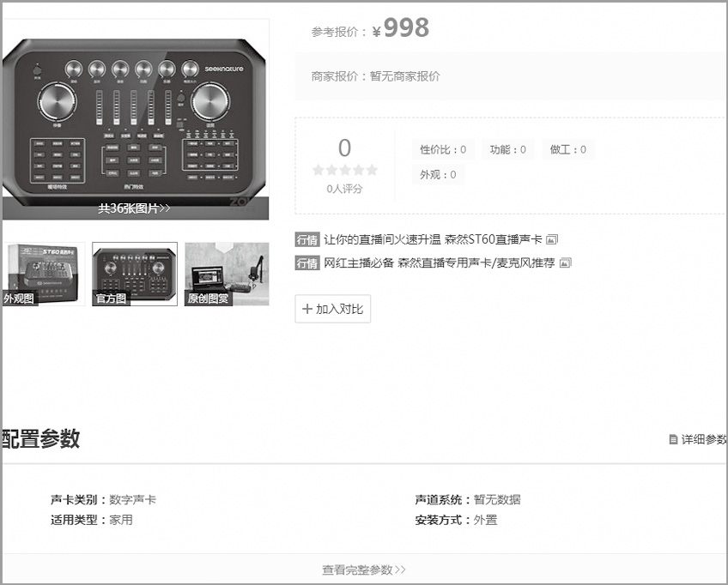Click the 性价比 rating tag
728x585 pixels.
[443, 149]
